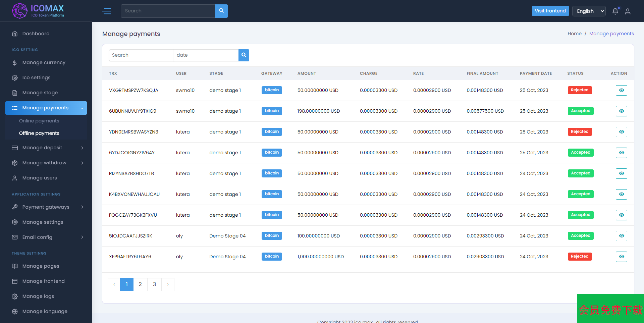The height and width of the screenshot is (323, 644).
Task: Click Rejected badge for VXGRTMSPZW7KSQJA
Action: coord(580,90)
